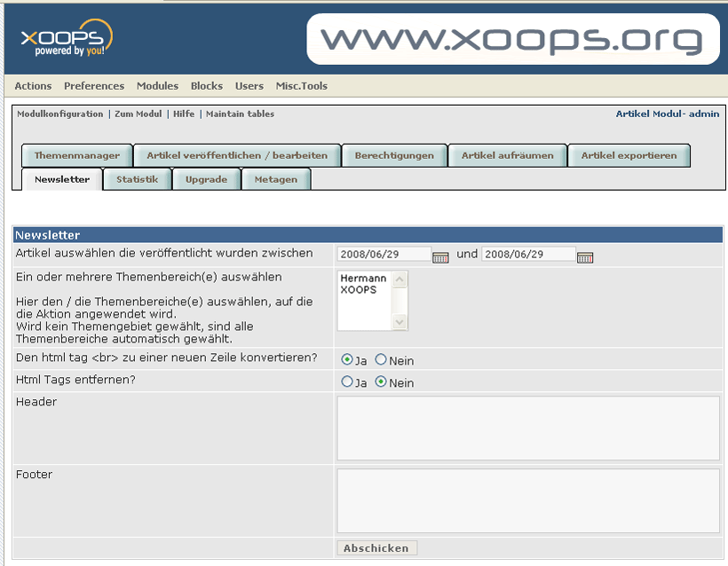Open the Users menu
This screenshot has width=728, height=566.
[x=249, y=86]
